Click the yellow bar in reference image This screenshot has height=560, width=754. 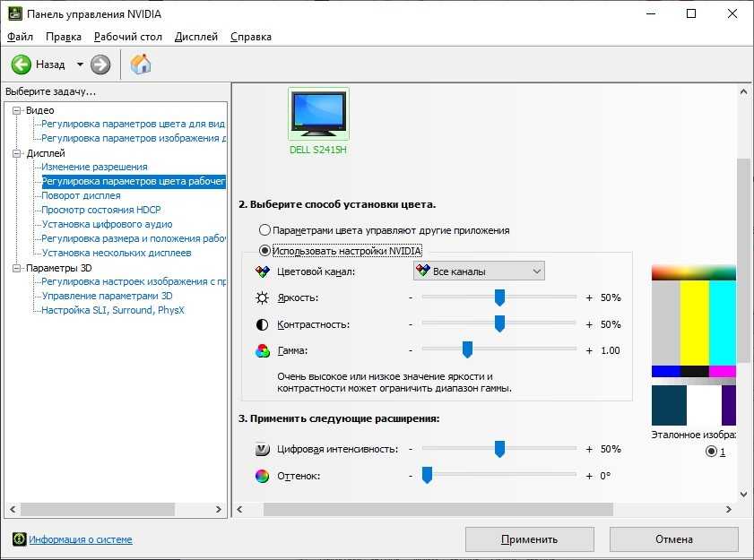(x=694, y=323)
